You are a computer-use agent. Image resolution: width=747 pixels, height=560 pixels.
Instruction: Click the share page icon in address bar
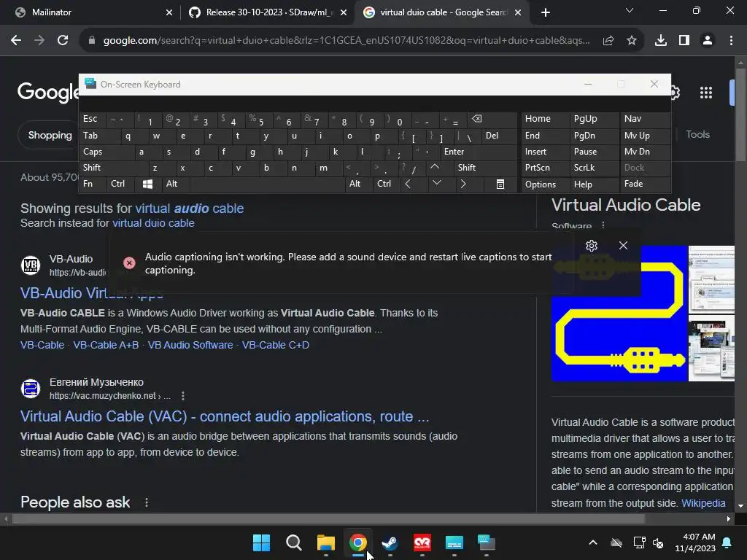pyautogui.click(x=608, y=41)
